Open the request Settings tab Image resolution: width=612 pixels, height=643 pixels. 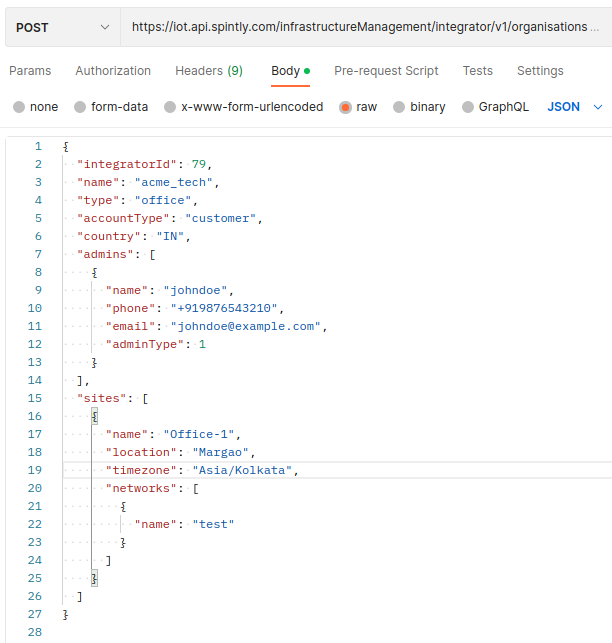click(x=540, y=71)
